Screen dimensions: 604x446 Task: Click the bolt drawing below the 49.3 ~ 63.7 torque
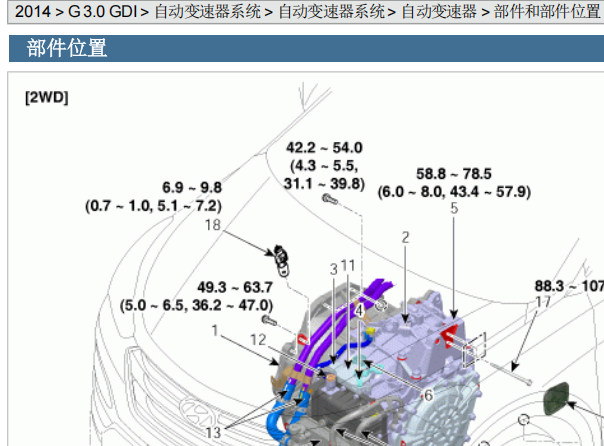(269, 320)
